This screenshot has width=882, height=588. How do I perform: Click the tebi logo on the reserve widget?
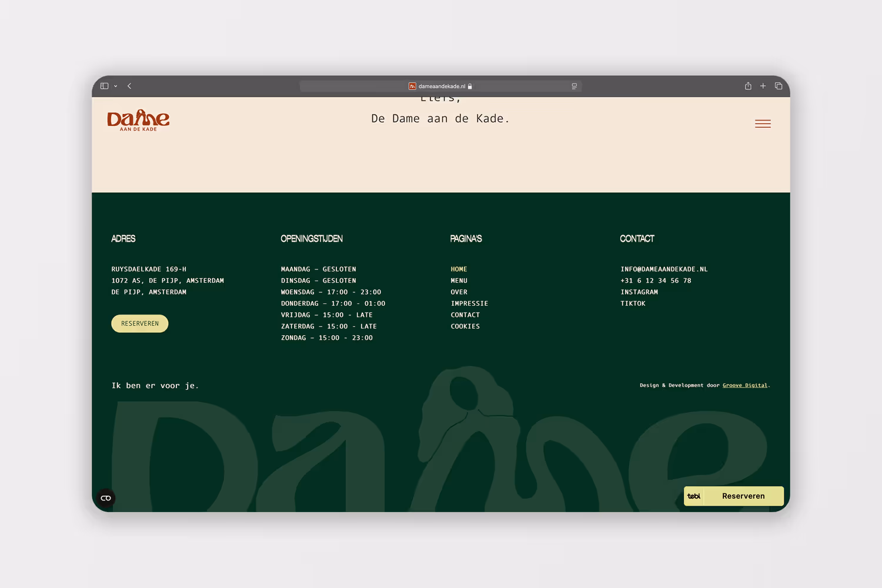694,496
